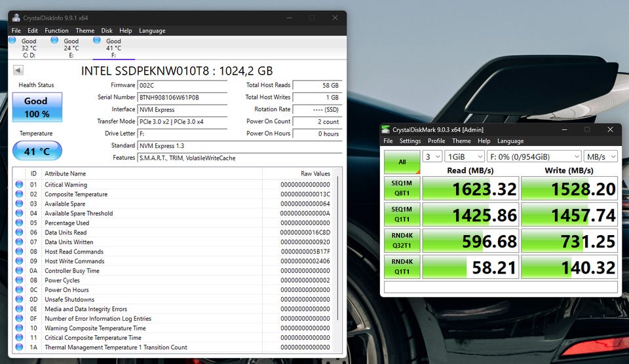Click status orb for Critical Composite Temperature Time
Viewport: 629px width, 364px height.
click(19, 338)
